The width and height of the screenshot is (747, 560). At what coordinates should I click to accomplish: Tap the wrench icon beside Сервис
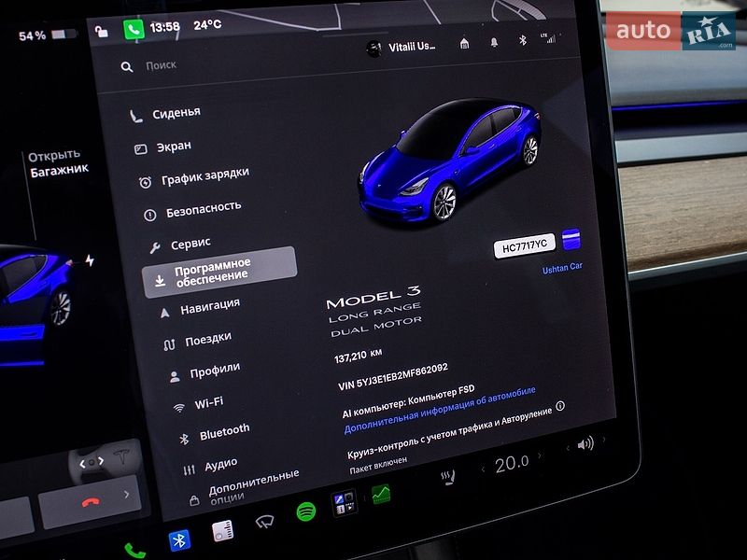tap(155, 247)
